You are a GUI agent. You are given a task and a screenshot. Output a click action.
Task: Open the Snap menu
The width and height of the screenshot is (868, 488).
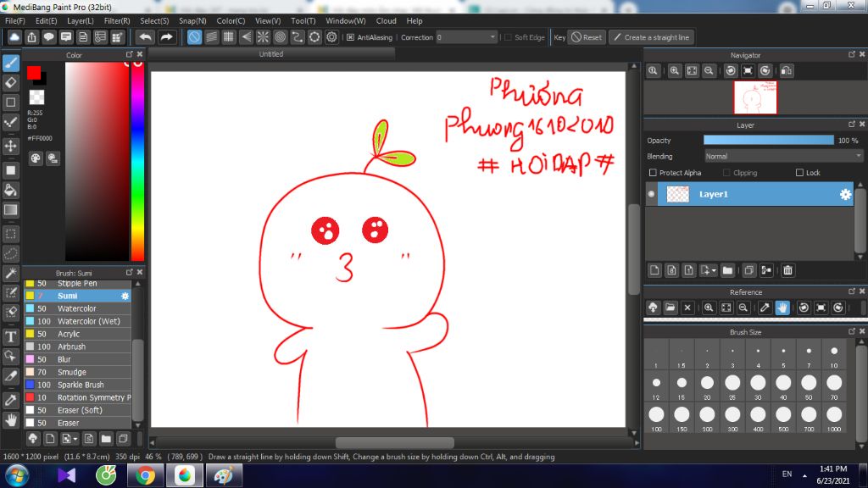(192, 20)
